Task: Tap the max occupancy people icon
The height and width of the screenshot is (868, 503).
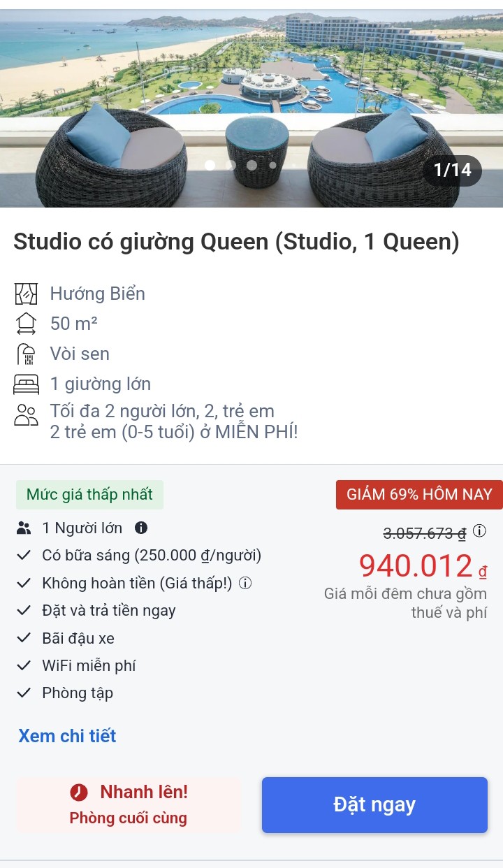Action: pos(26,414)
